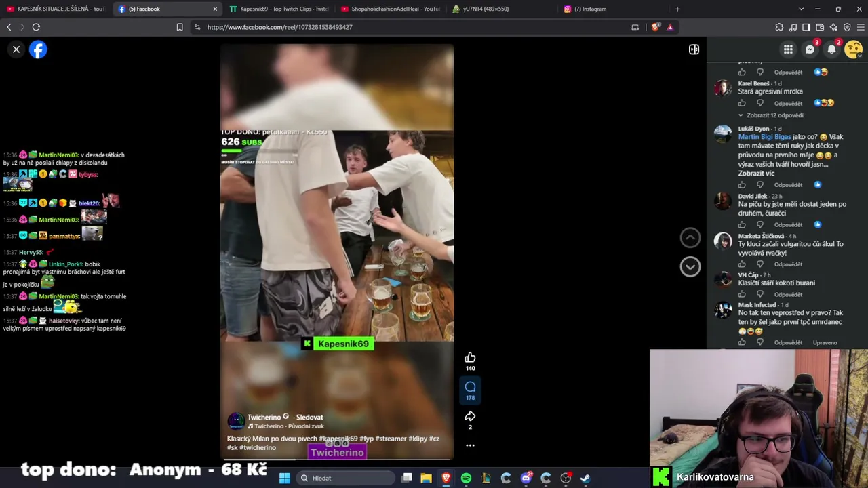Screen dimensions: 868x488
Task: Like Marketa Štičková's comment
Action: 742,264
